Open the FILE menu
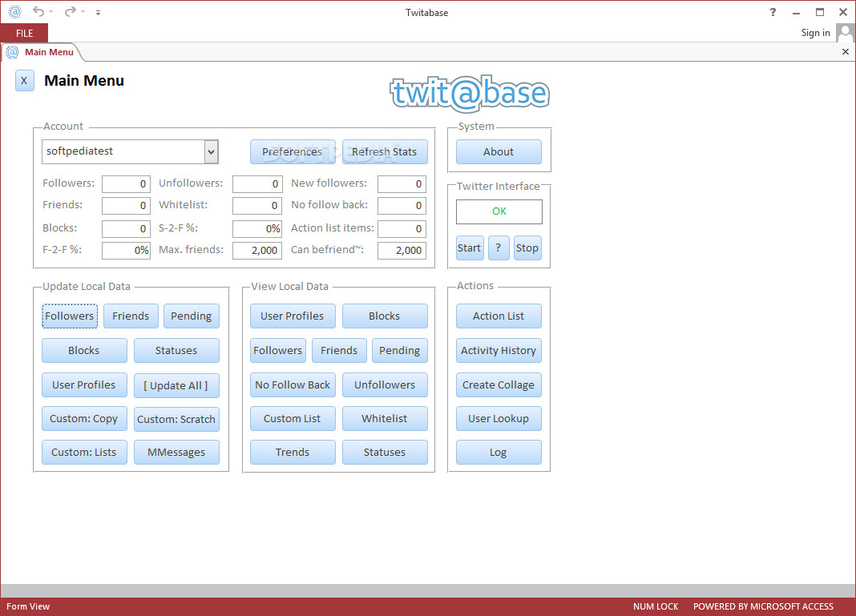 point(24,34)
